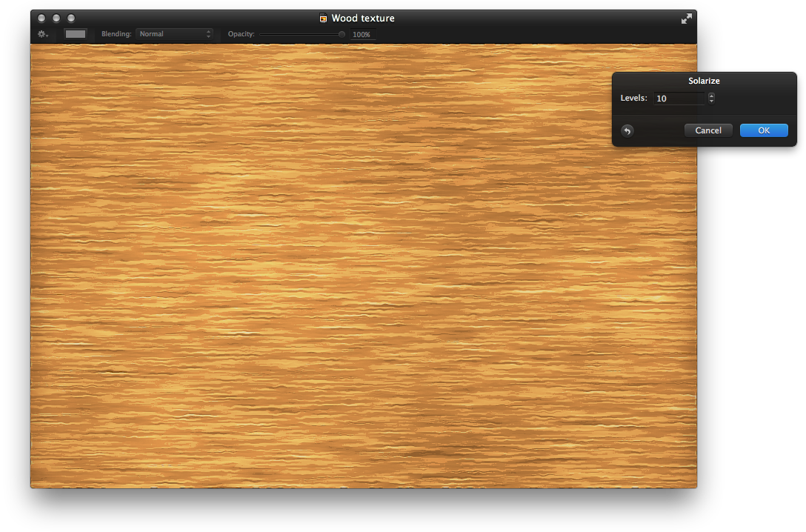Click the Solarize dialog title bar
The width and height of the screenshot is (806, 532).
704,80
